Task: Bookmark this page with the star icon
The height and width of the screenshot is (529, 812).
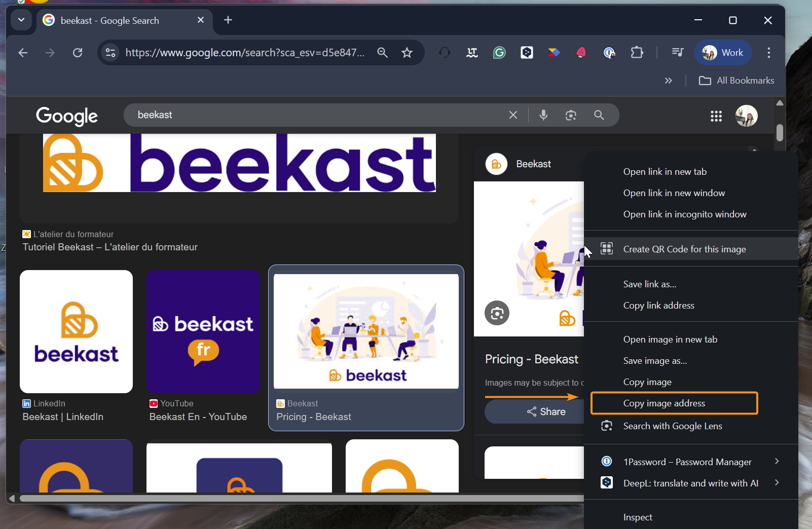Action: coord(407,53)
